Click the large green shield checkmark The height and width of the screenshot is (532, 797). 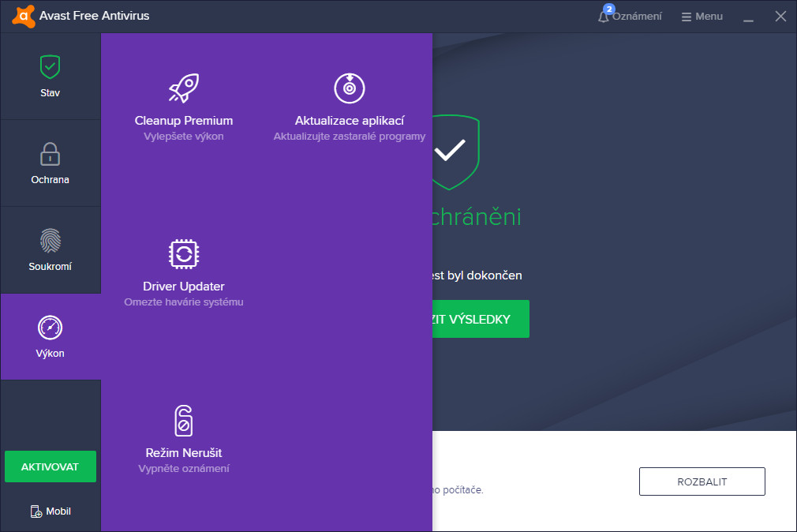pyautogui.click(x=455, y=152)
